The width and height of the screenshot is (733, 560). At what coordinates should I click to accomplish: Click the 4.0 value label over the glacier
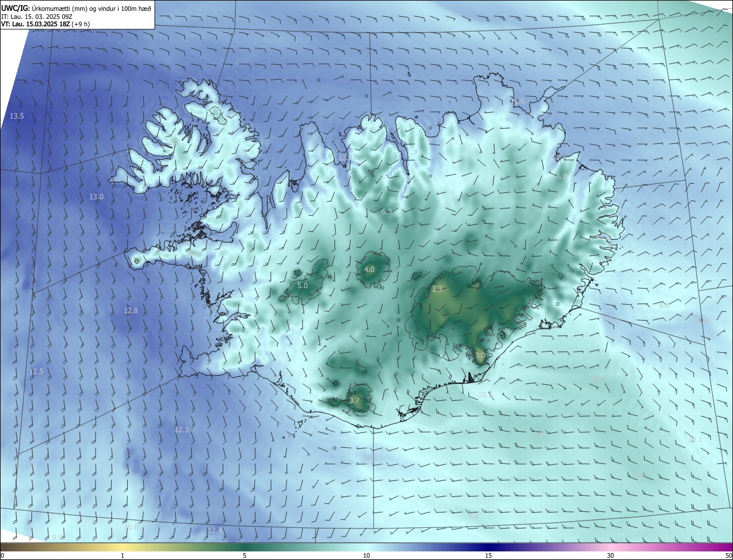pyautogui.click(x=369, y=269)
